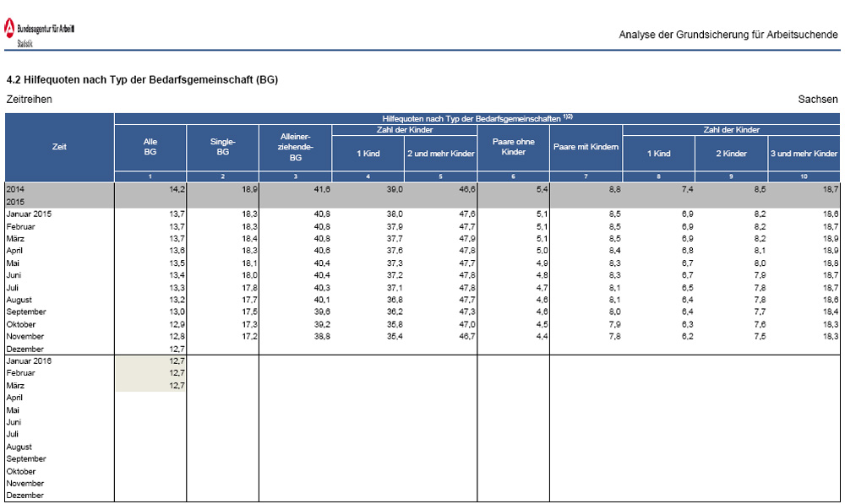The image size is (845, 504).
Task: Click the 'Paare ohne Kinder' column header
Action: (513, 147)
